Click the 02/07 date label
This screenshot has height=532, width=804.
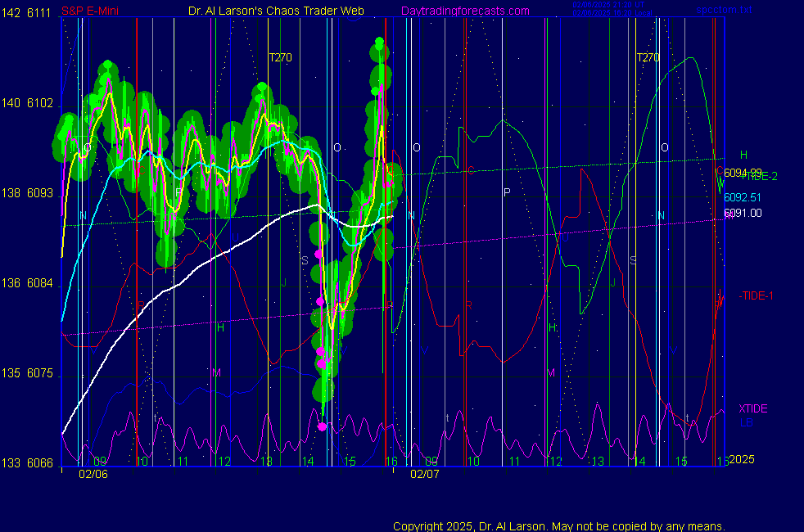pos(425,474)
